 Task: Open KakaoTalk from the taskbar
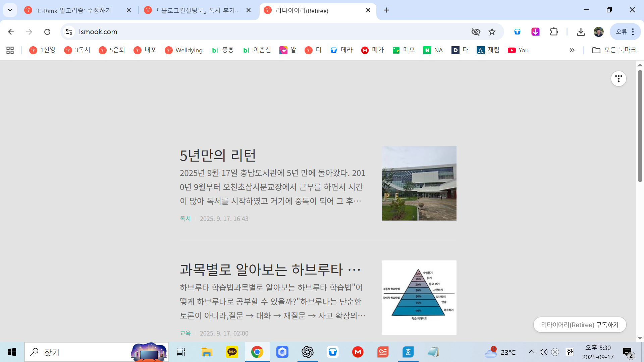(x=232, y=352)
